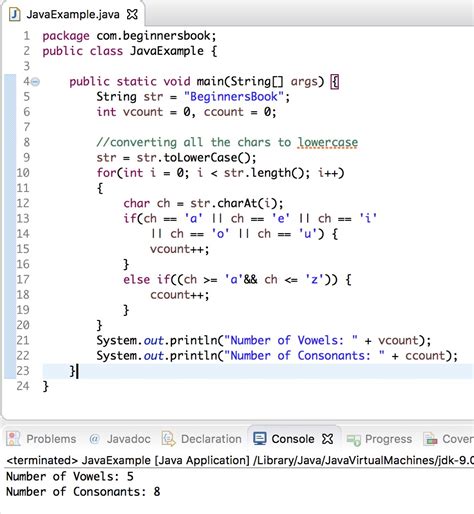The image size is (474, 514).
Task: Click ccount++ statement on line 18
Action: point(179,295)
